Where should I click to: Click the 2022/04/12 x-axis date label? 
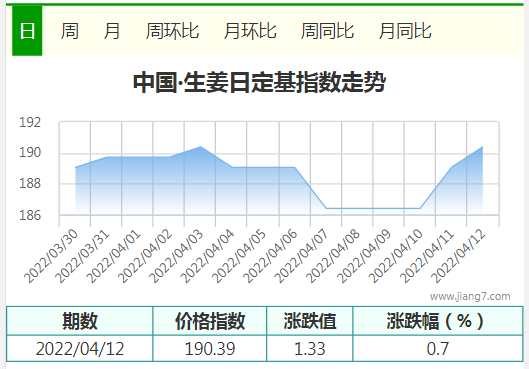click(x=458, y=256)
